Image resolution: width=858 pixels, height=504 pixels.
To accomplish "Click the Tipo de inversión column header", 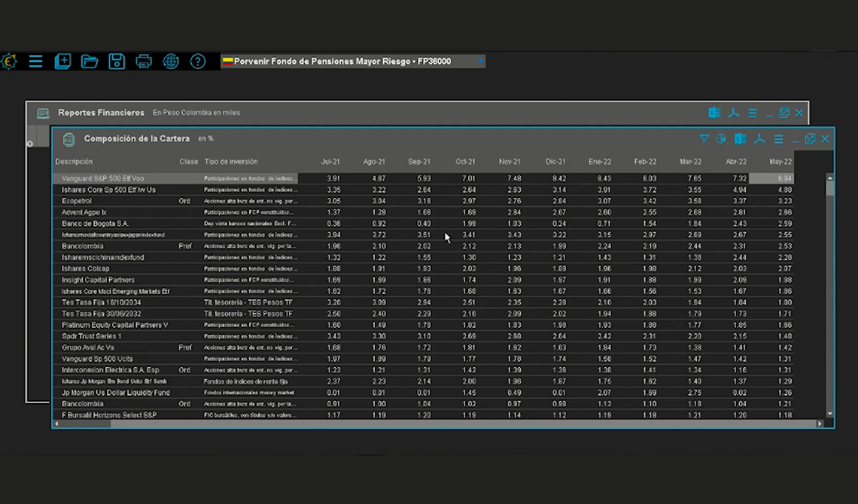I will pyautogui.click(x=231, y=162).
